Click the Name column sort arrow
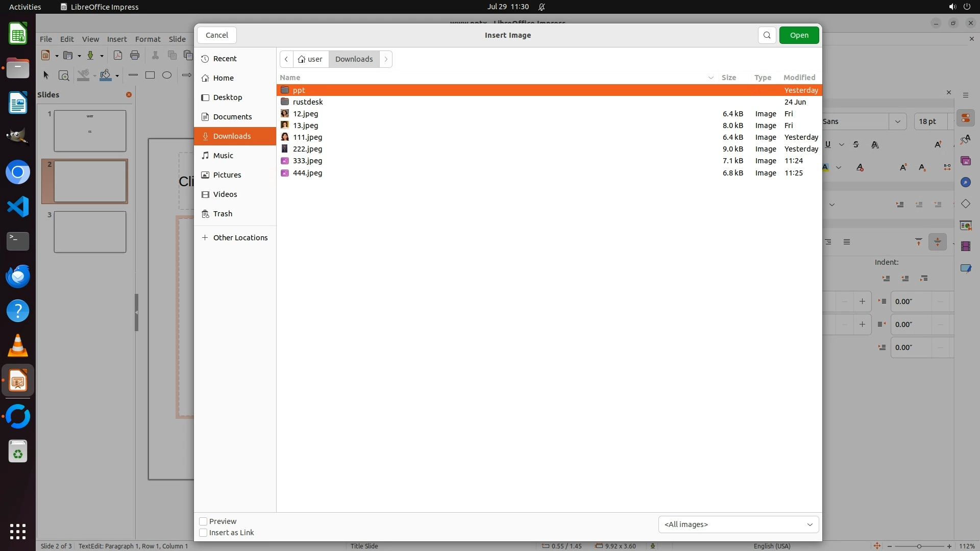This screenshot has width=980, height=551. (710, 78)
